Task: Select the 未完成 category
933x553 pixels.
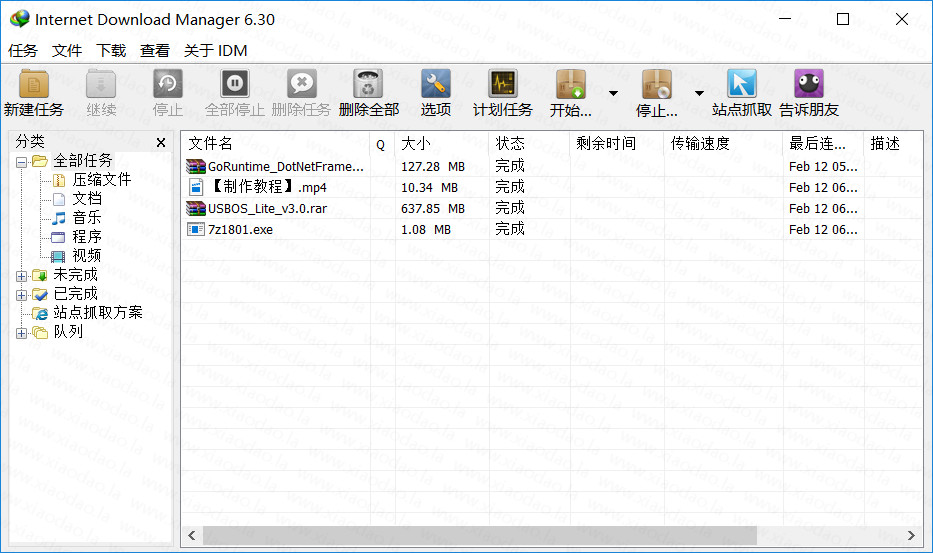Action: pos(76,275)
